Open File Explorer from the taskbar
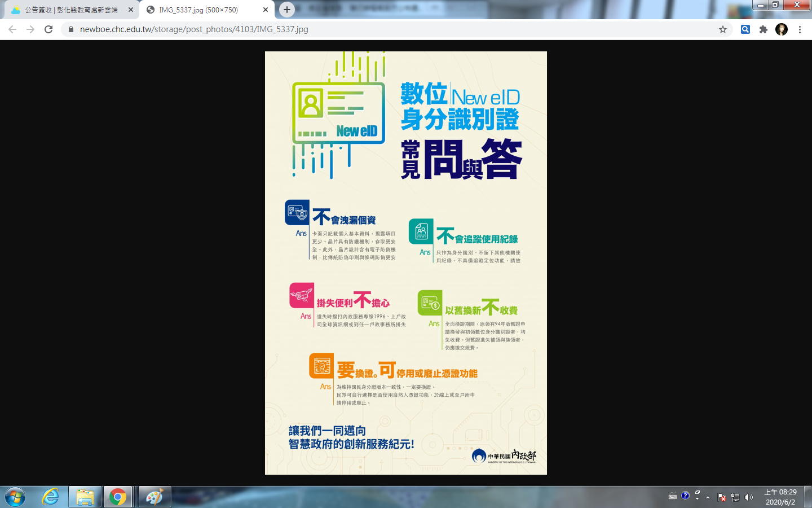Screen dimensions: 812x508 click(85, 497)
